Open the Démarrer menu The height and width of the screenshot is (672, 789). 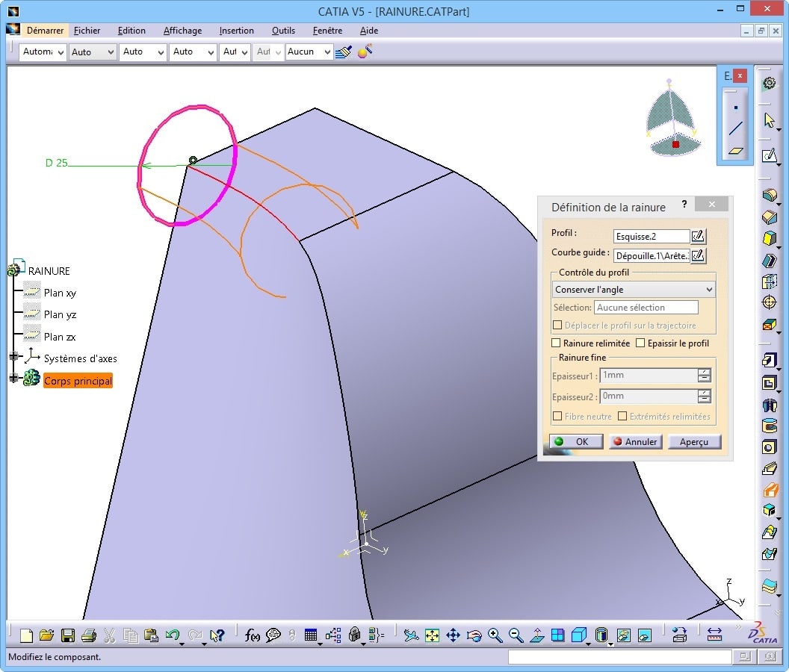pyautogui.click(x=46, y=31)
